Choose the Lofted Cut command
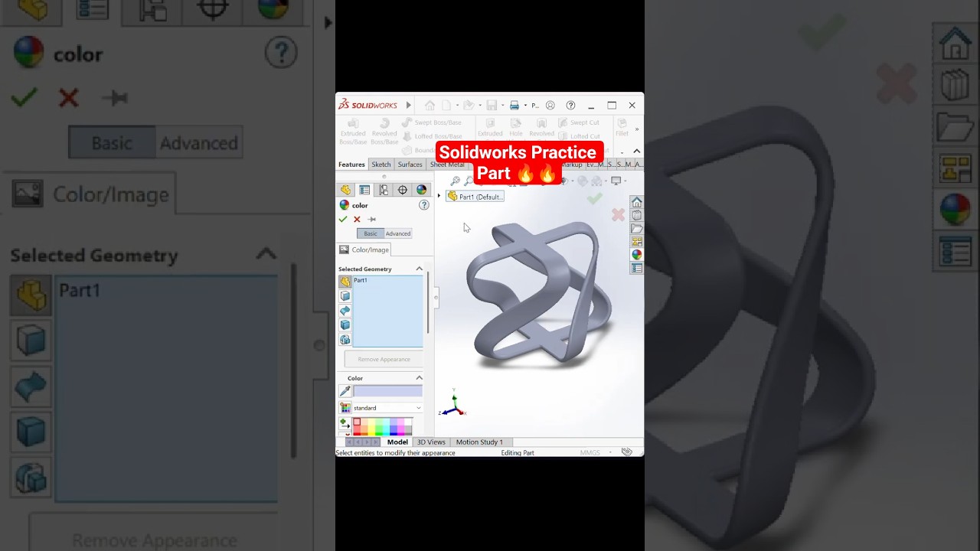 point(580,136)
